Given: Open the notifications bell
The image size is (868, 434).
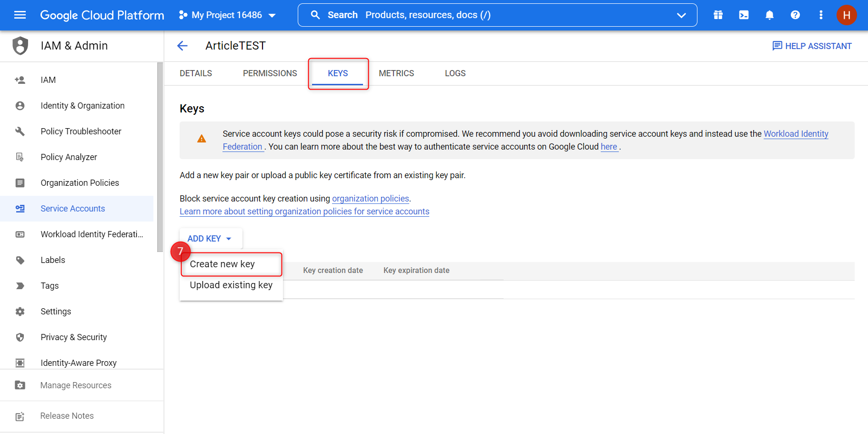Looking at the screenshot, I should point(769,15).
